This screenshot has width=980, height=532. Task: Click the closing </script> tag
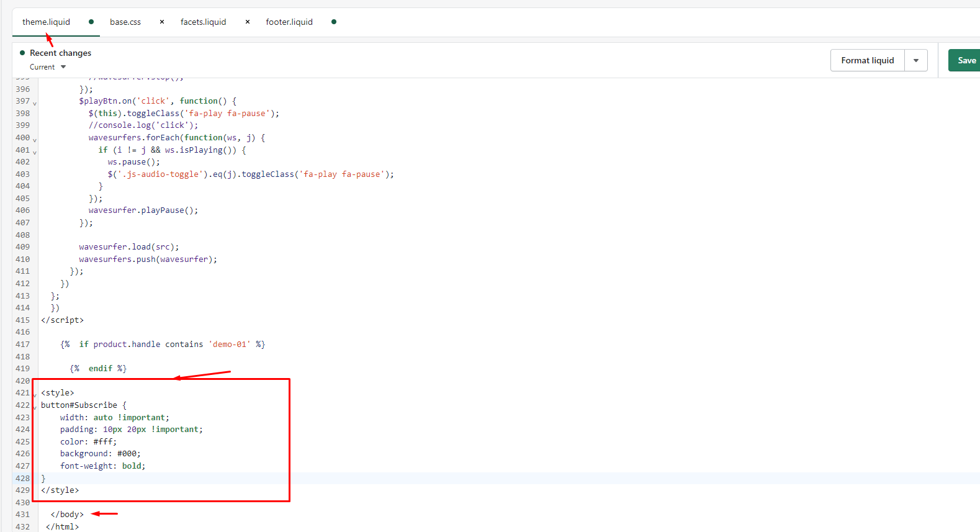[62, 320]
